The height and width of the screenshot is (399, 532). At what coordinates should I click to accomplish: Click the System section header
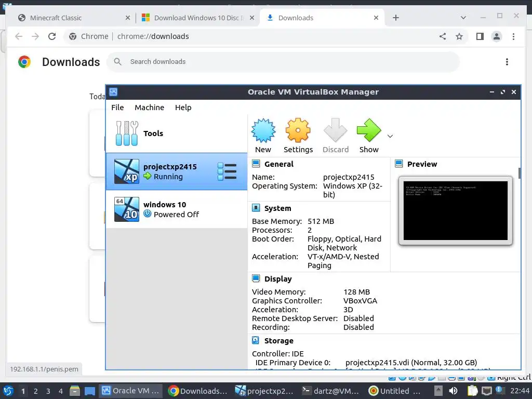(277, 208)
